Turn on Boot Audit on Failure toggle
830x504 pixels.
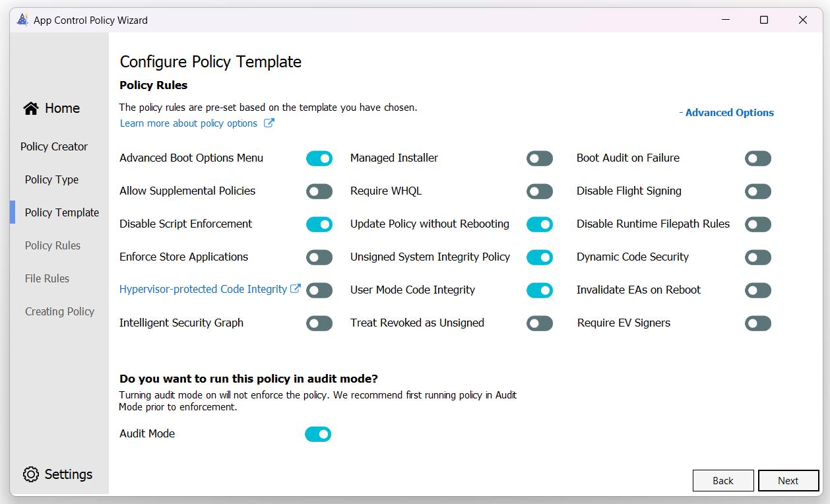(758, 158)
